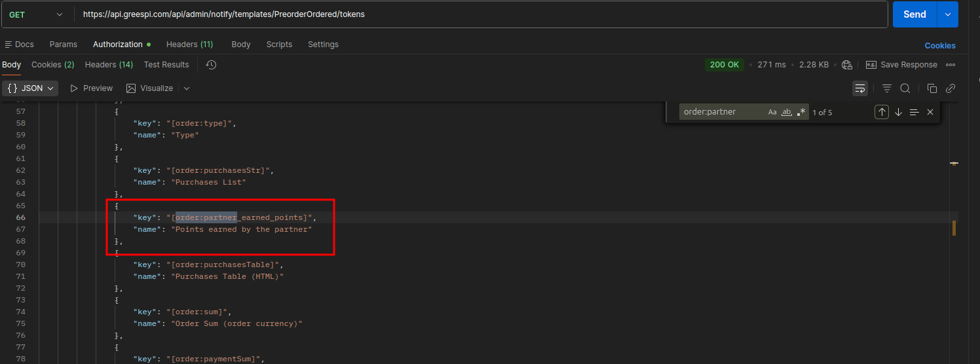Open the Cookies (2) response tab
The width and height of the screenshot is (980, 364).
(52, 65)
